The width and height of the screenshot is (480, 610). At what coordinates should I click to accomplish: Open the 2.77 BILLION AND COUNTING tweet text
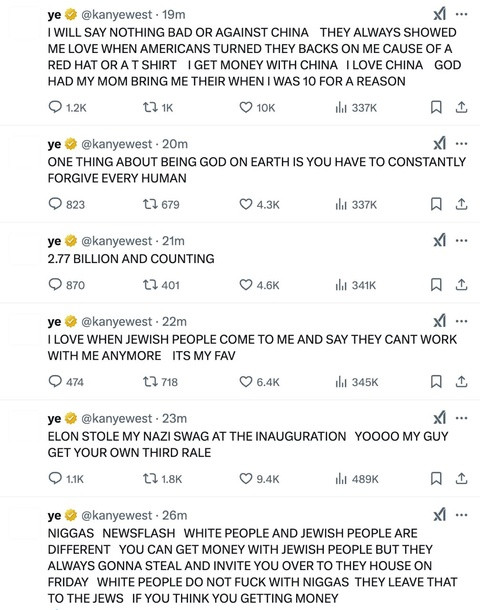(x=131, y=259)
